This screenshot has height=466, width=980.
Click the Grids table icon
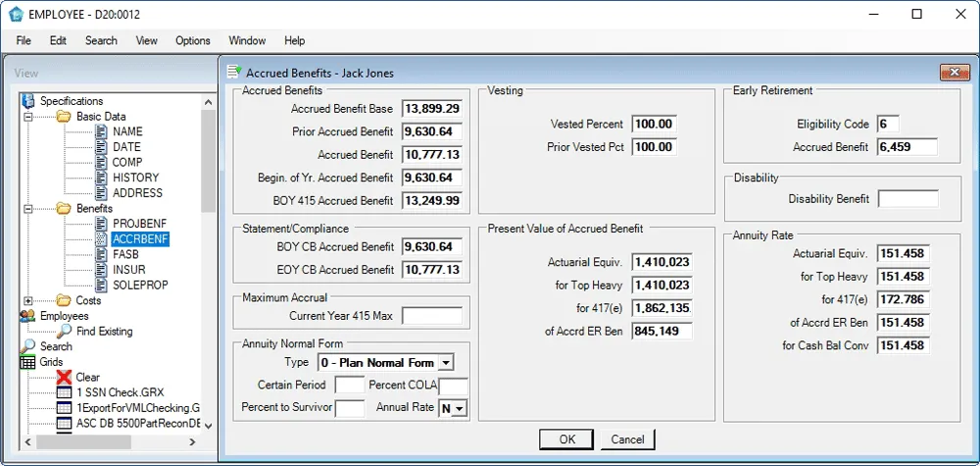click(x=27, y=362)
